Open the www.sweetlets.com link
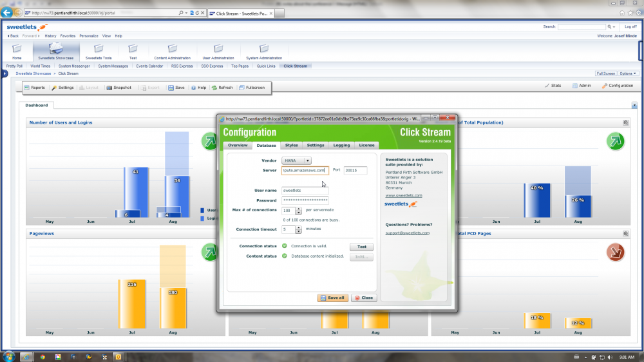This screenshot has width=644, height=362. (404, 196)
